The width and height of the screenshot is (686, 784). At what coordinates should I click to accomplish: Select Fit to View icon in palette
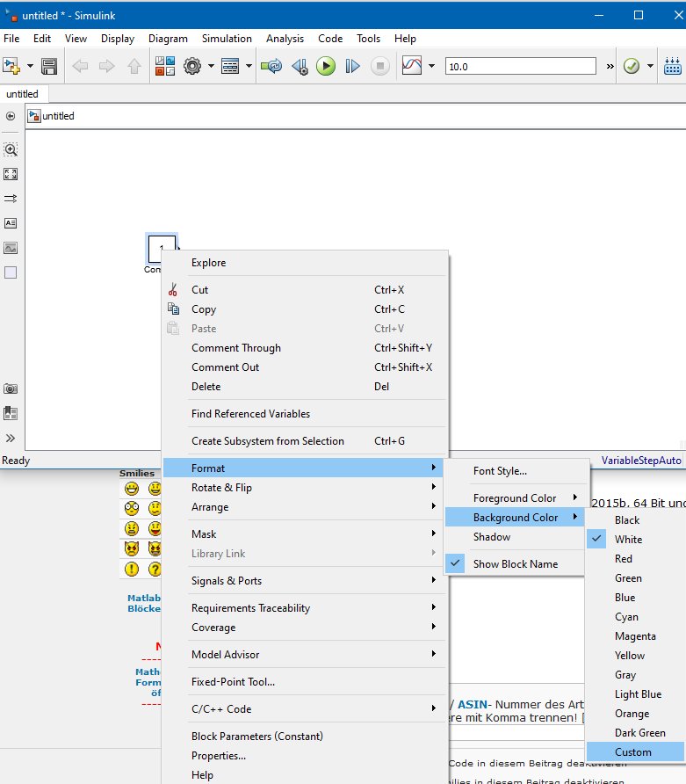pos(11,174)
